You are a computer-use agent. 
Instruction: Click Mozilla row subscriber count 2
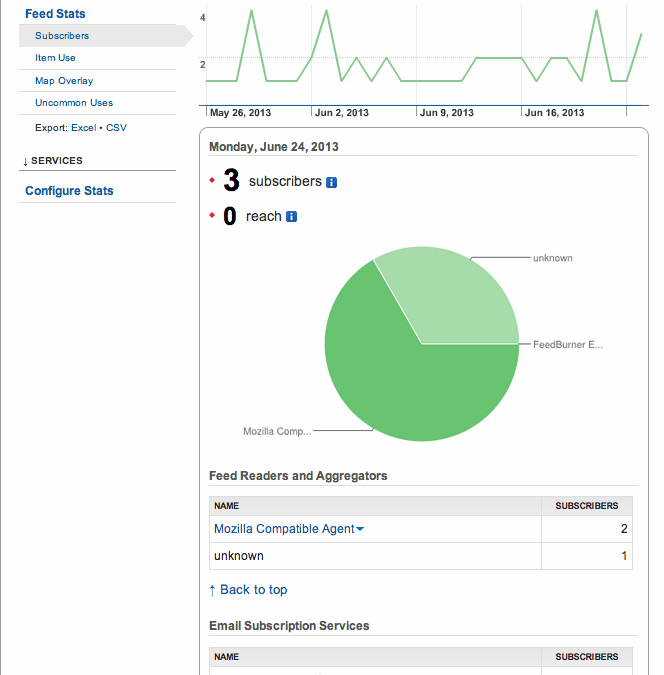[x=624, y=529]
